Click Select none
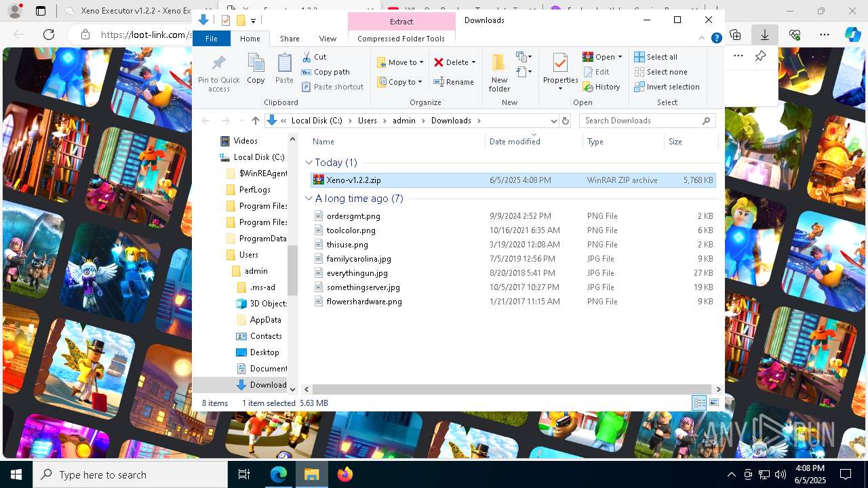Image resolution: width=868 pixels, height=488 pixels. 660,72
